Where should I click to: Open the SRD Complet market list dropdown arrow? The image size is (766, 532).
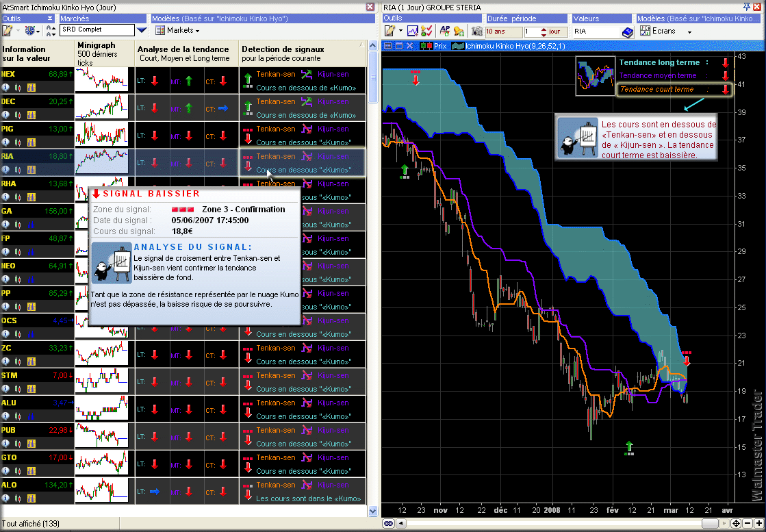point(142,30)
